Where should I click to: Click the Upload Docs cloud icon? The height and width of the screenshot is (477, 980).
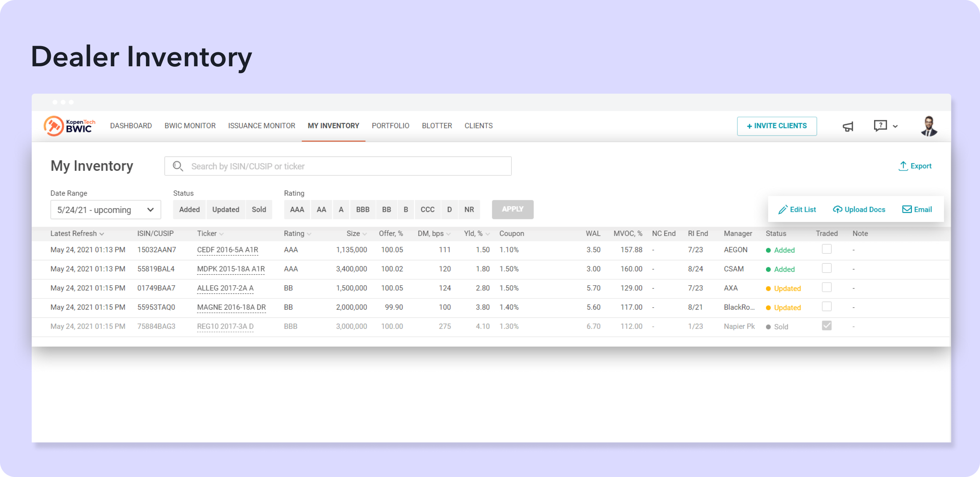[837, 210]
